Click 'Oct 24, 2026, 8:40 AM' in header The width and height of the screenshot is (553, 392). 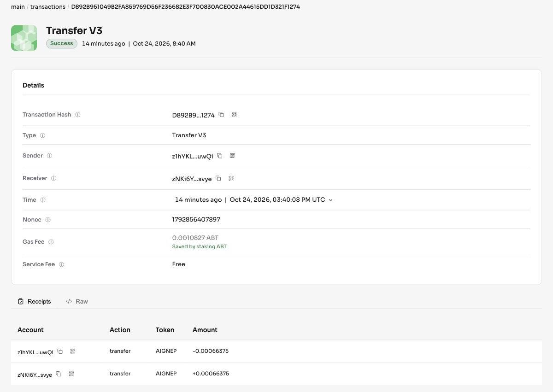(x=165, y=44)
